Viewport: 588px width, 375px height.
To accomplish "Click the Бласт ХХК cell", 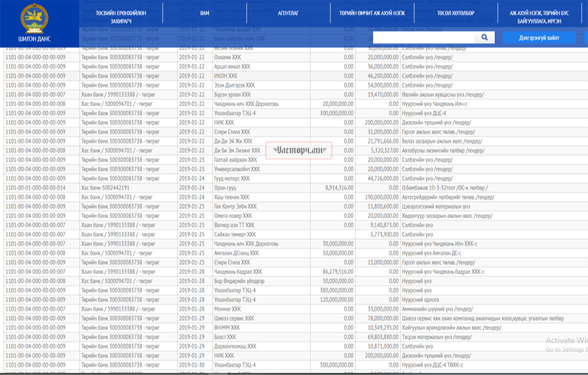I will pos(225,337).
